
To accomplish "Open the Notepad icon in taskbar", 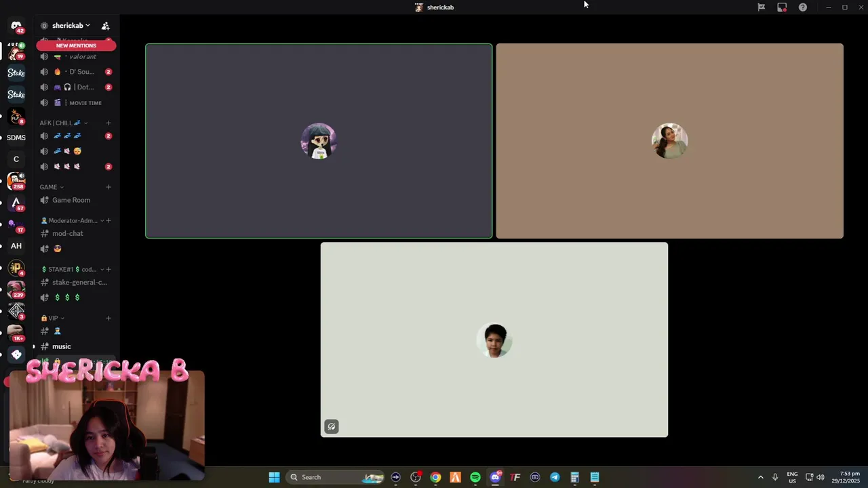I will click(595, 477).
